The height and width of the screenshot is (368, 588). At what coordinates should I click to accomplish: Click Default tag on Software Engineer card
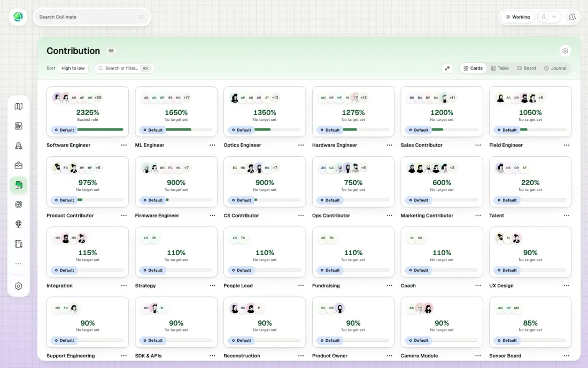[x=64, y=130]
